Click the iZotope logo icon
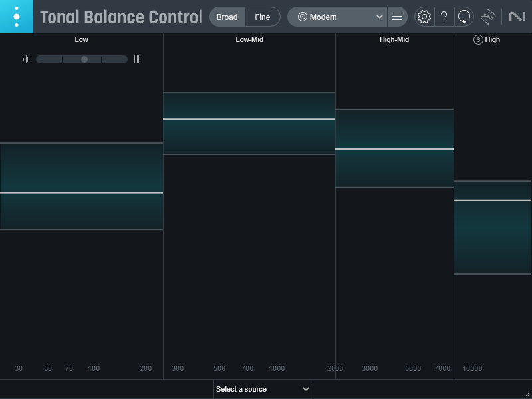The width and height of the screenshot is (532, 399). (488, 17)
